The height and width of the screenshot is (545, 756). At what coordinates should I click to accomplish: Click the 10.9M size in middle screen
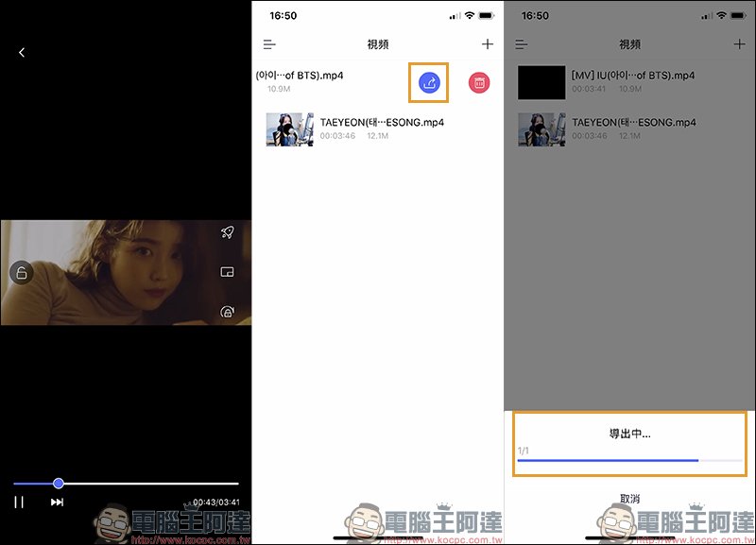coord(279,89)
